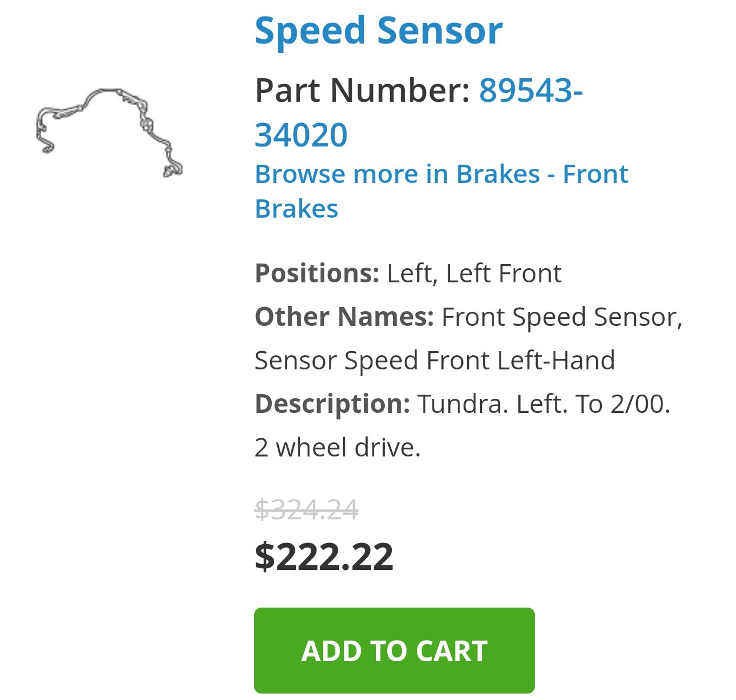The width and height of the screenshot is (736, 700).
Task: Click the 2 wheel drive text
Action: [338, 448]
